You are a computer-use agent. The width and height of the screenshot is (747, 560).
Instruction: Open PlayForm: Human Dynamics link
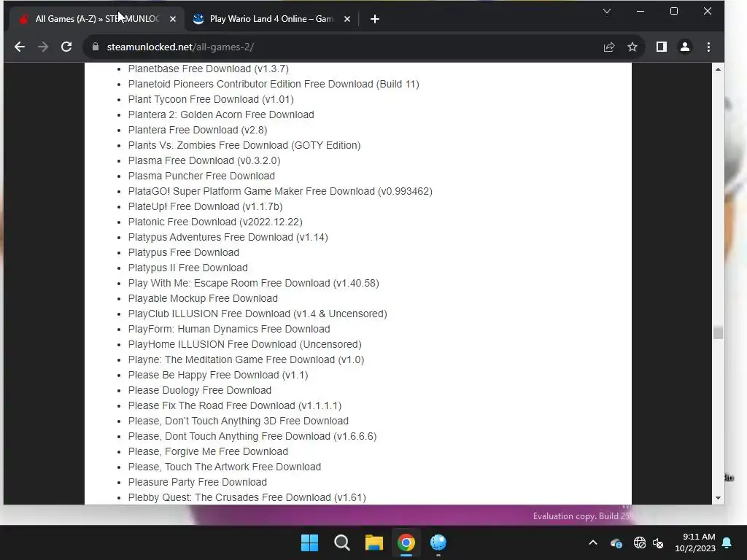(x=228, y=329)
